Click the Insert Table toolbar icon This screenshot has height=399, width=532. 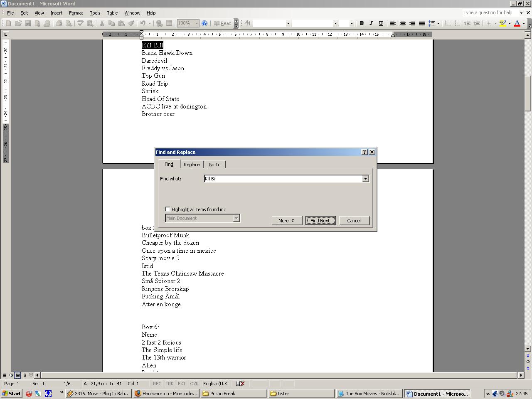click(x=169, y=23)
